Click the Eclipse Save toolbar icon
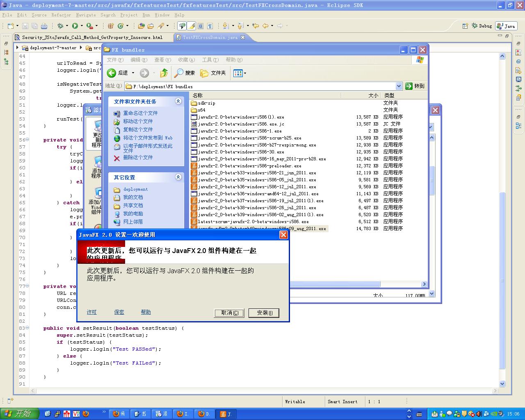Screen dimensions: 525x420 click(x=25, y=26)
